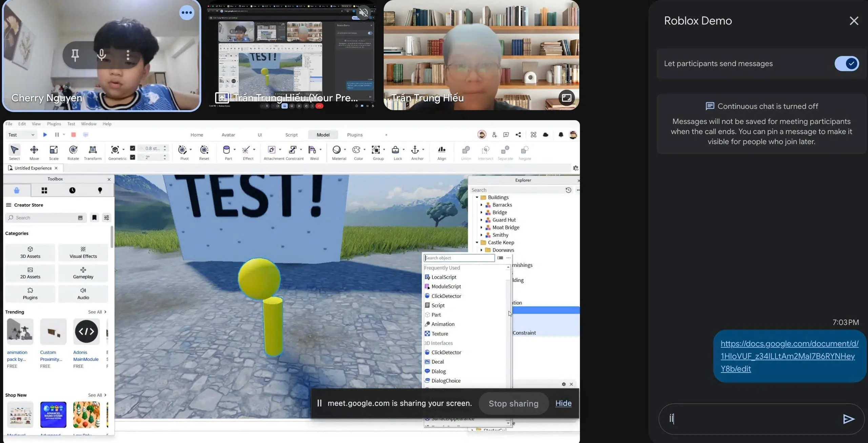868x443 pixels.
Task: Toggle the rotate snapping 2° checkbox
Action: coord(133,157)
